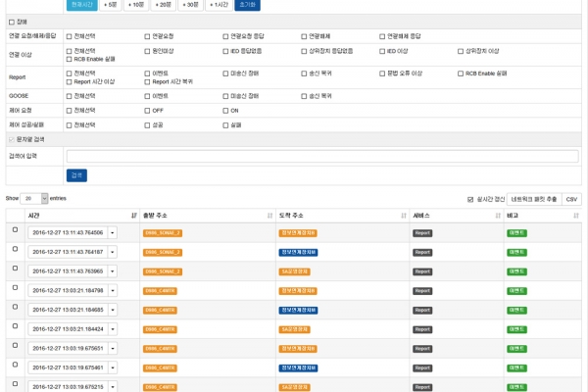The width and height of the screenshot is (588, 392).
Task: Toggle the 문자열 검색 checkbox
Action: pos(12,139)
